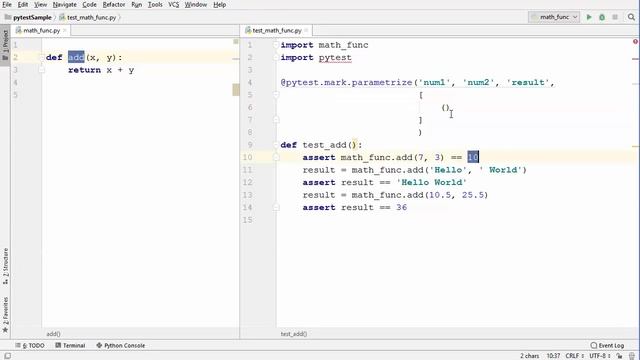Click the left editor yellow warning stripe mark
The width and height of the screenshot is (640, 360).
click(x=236, y=90)
